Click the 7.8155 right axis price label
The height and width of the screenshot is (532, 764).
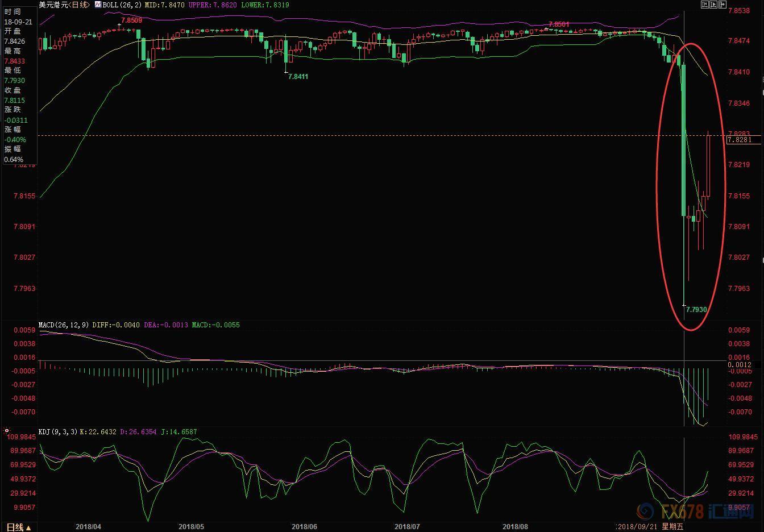[x=739, y=196]
